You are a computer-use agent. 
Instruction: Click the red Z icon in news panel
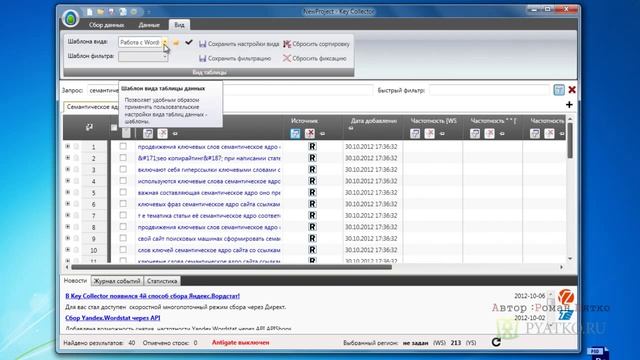pyautogui.click(x=566, y=297)
